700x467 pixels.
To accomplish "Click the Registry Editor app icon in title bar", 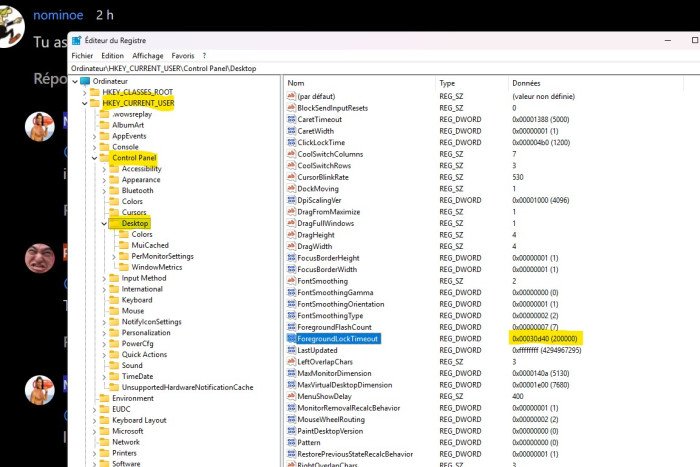I will click(x=76, y=41).
